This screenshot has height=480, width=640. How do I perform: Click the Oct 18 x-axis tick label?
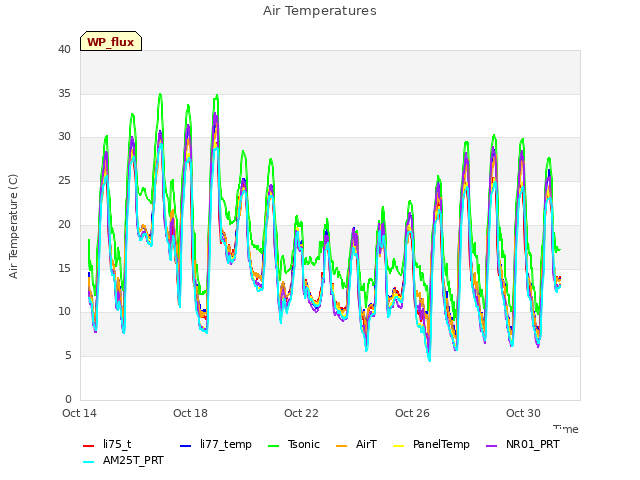(x=190, y=413)
